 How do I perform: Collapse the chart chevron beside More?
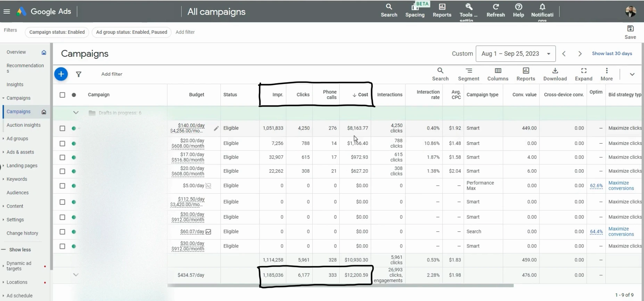coord(632,74)
